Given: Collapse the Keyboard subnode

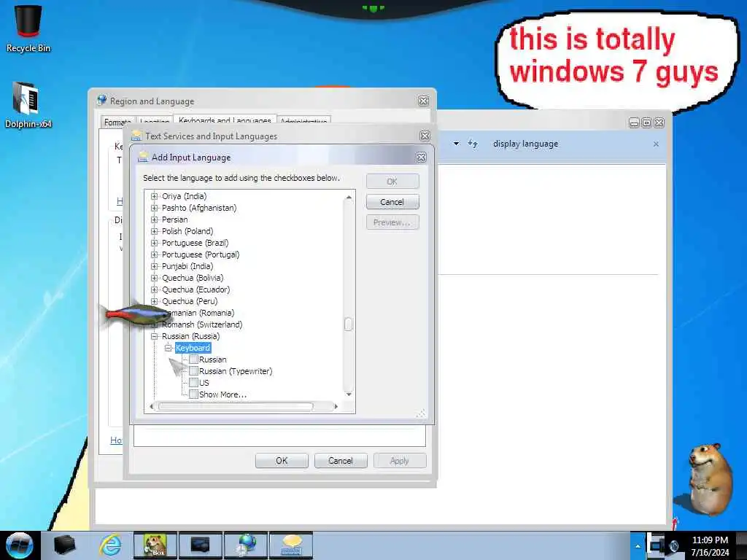Looking at the screenshot, I should point(169,348).
